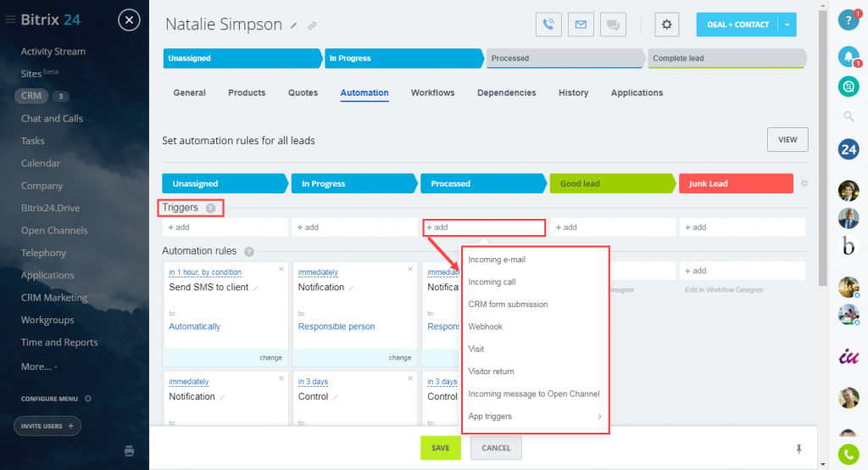Viewport: 868px width, 470px height.
Task: Open notifications bell in right sidebar
Action: coord(848,56)
